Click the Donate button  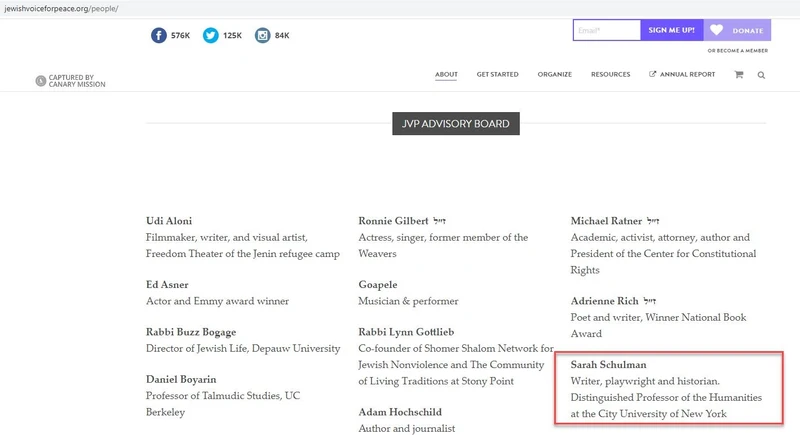737,30
